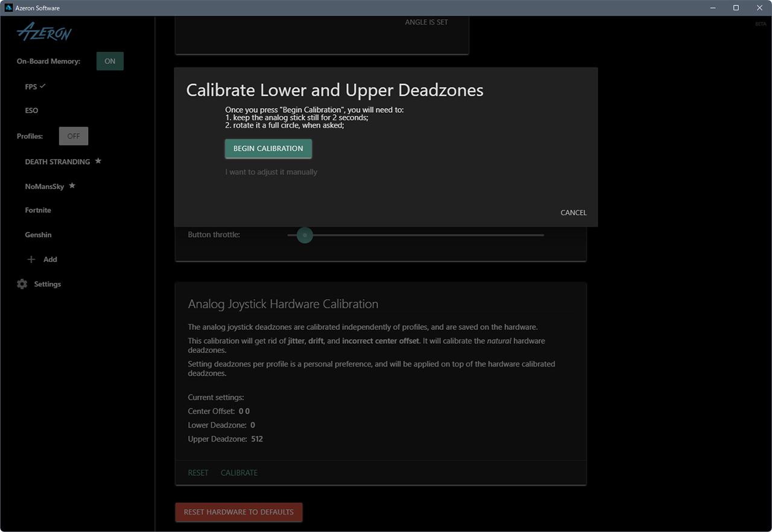This screenshot has width=772, height=532.
Task: Click the Button throttle slider handle
Action: coord(305,235)
